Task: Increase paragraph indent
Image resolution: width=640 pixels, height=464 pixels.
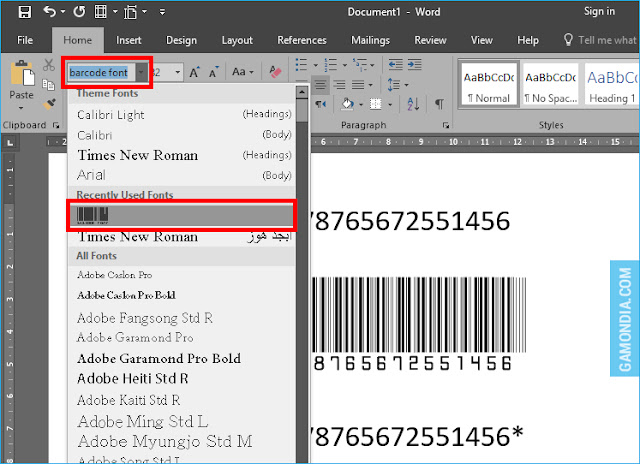Action: (x=414, y=64)
